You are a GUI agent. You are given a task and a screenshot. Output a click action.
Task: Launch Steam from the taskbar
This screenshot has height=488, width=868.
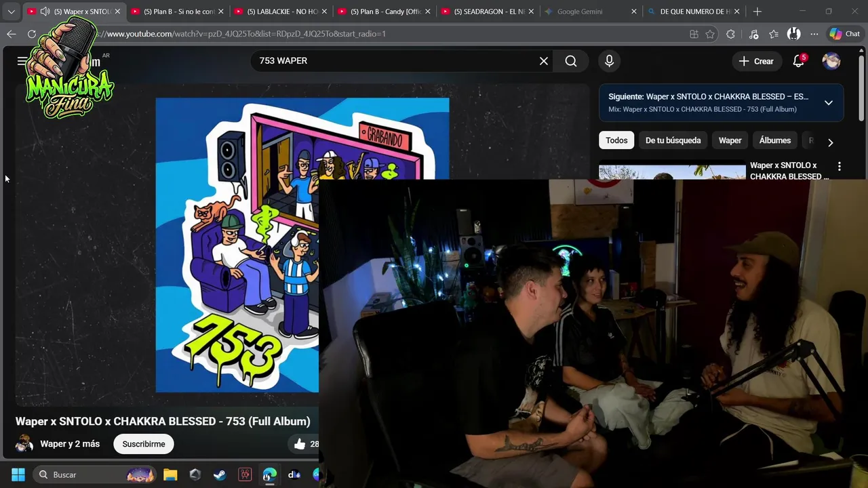click(x=220, y=474)
